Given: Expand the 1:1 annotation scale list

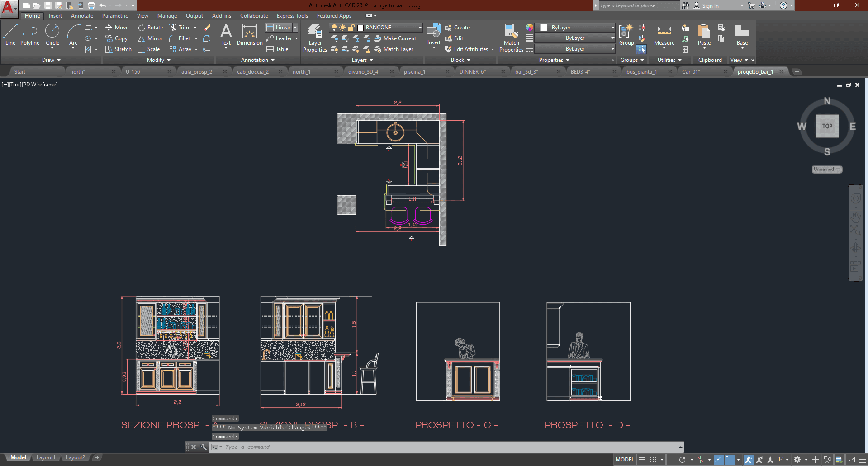Looking at the screenshot, I should pos(783,460).
